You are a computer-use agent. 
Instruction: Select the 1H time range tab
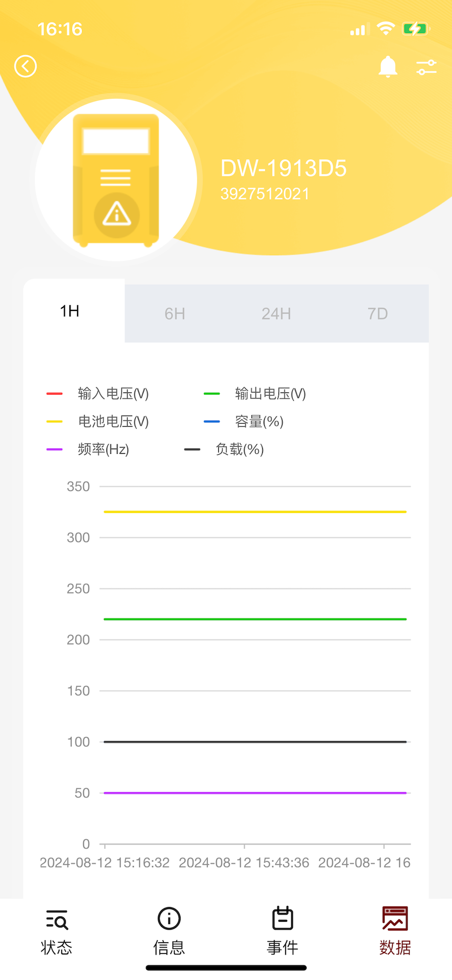70,311
